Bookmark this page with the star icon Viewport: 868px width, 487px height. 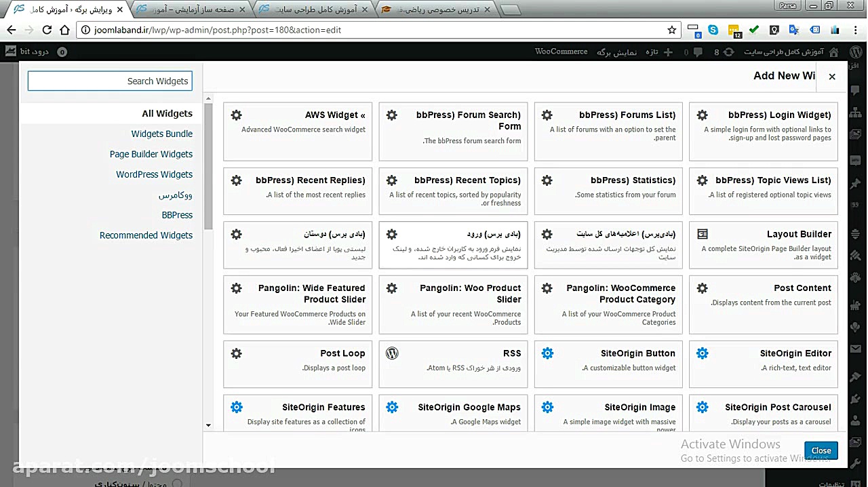point(672,30)
